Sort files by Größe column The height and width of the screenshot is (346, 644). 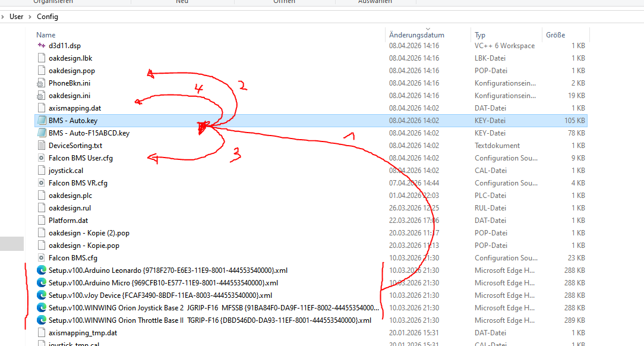point(555,35)
